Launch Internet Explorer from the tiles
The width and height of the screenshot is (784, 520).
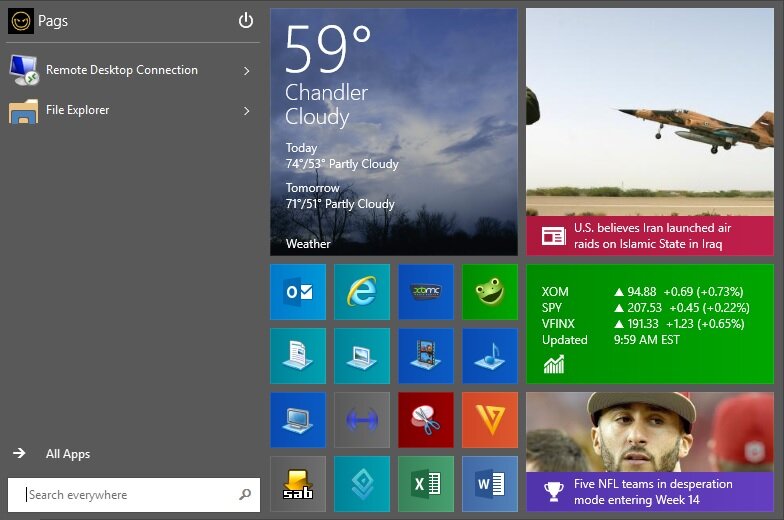pyautogui.click(x=362, y=292)
